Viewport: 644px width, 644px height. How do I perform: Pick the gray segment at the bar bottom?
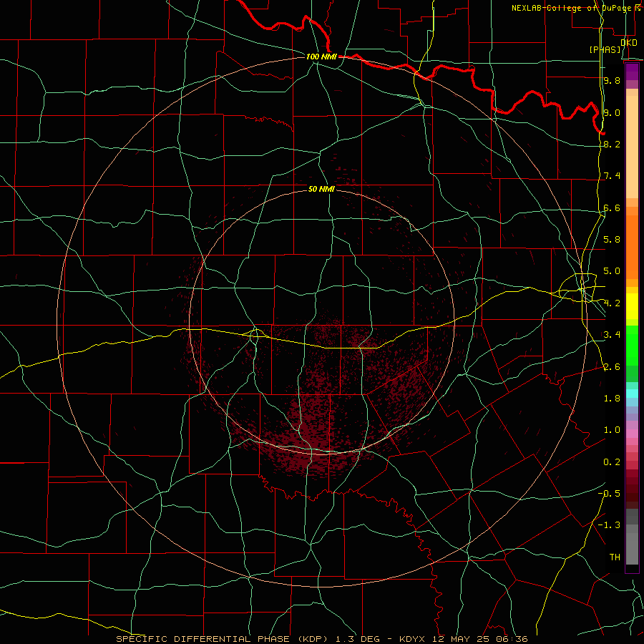(632, 548)
